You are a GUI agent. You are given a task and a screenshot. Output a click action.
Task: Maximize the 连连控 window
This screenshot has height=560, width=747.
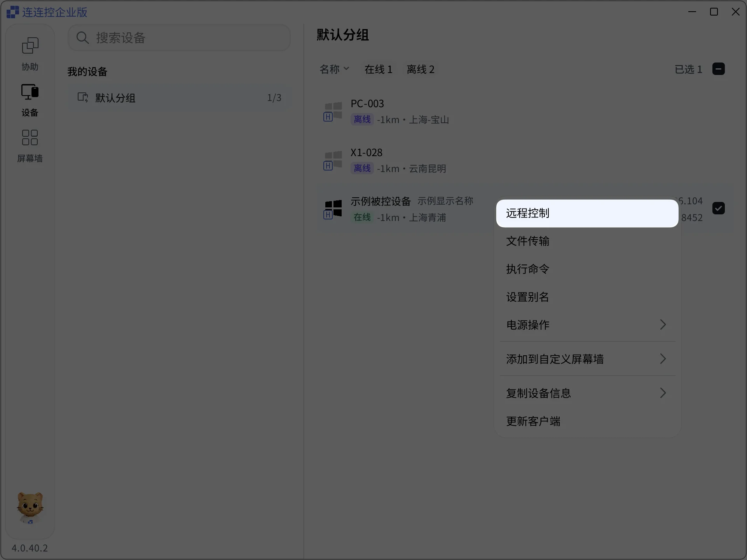click(x=714, y=12)
